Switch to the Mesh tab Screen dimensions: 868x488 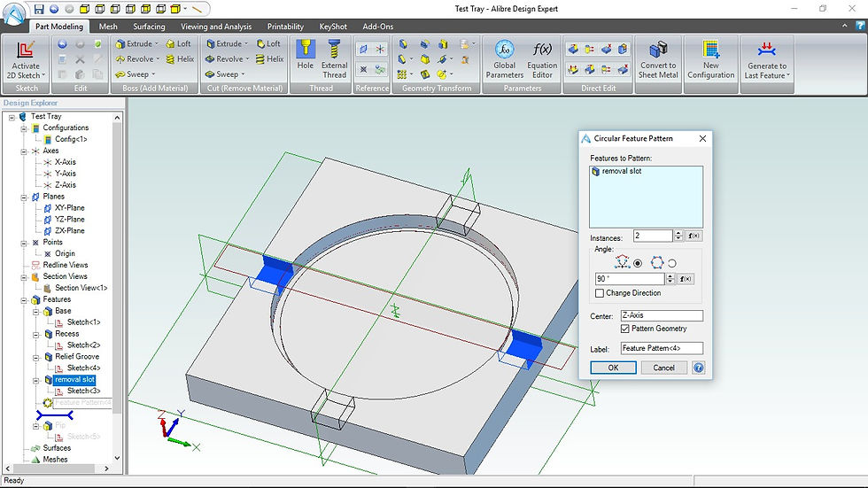point(108,26)
